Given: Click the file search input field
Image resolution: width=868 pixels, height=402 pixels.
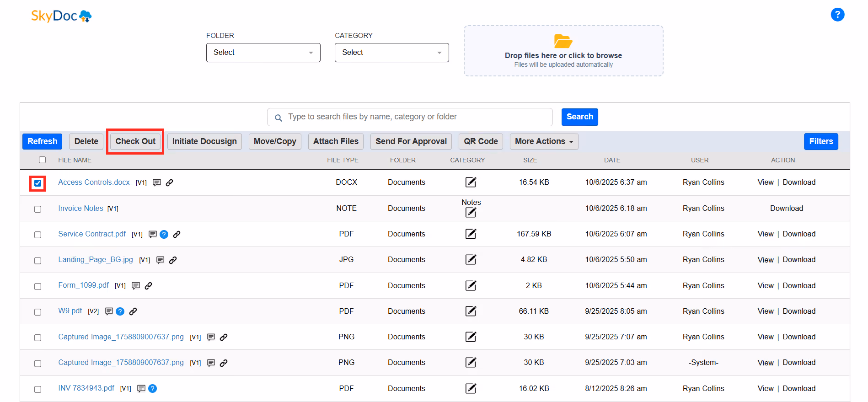Looking at the screenshot, I should [410, 117].
